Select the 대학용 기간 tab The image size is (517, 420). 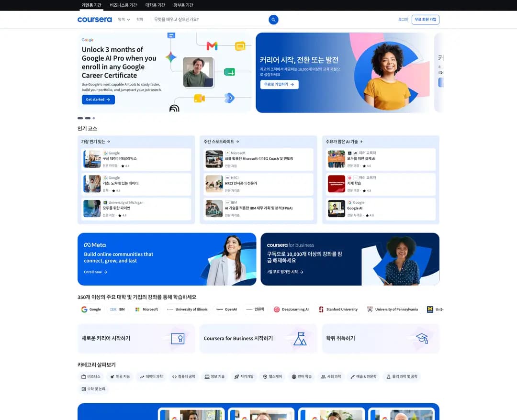click(x=155, y=5)
